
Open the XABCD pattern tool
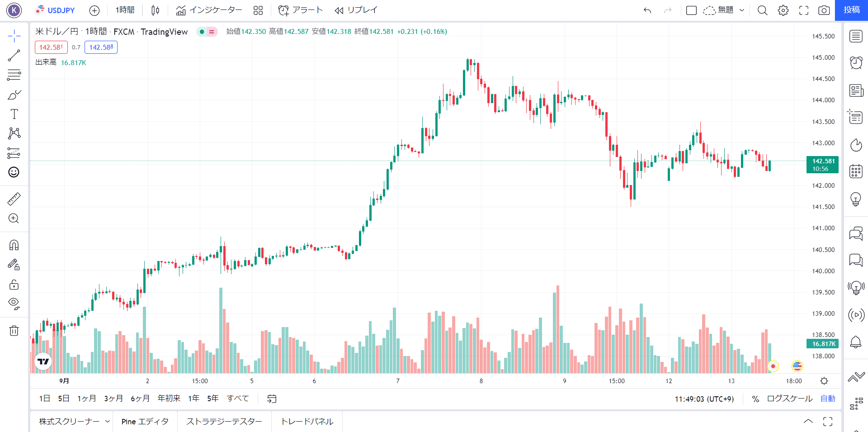point(14,133)
